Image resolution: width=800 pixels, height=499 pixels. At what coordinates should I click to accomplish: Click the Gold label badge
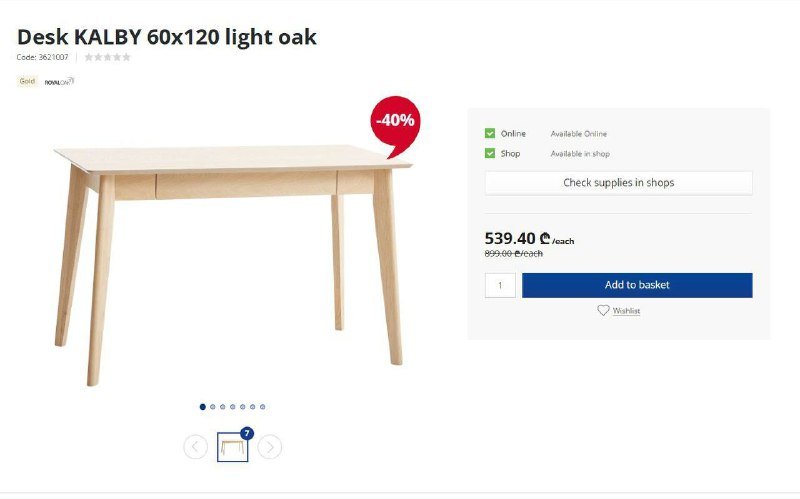click(x=27, y=82)
